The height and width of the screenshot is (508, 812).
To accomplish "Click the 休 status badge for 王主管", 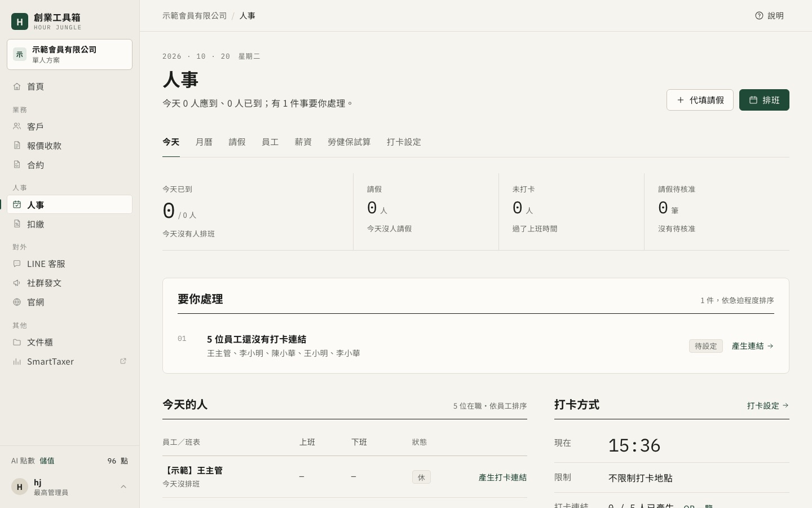I will click(x=421, y=478).
